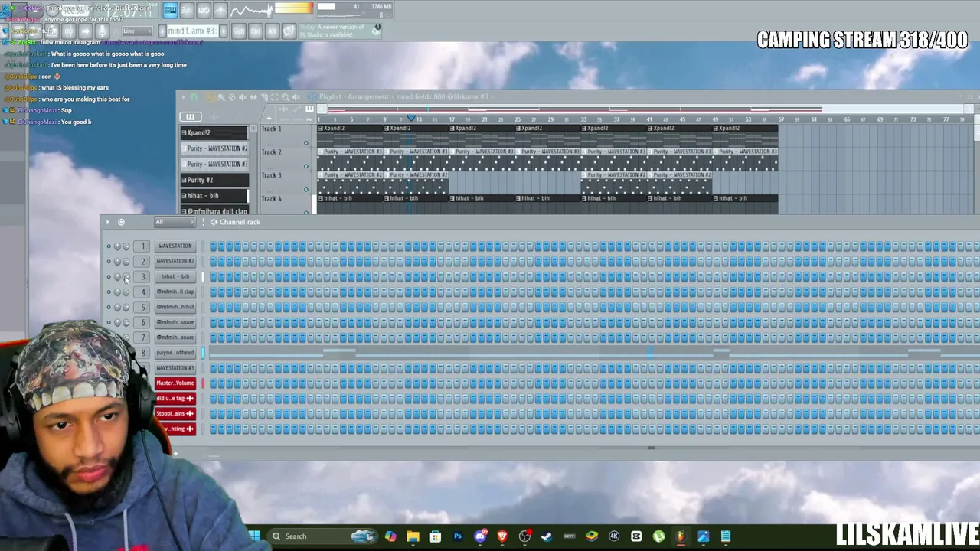Screen dimensions: 980x551
Task: Select the red Master..Volume channel button
Action: tap(175, 383)
